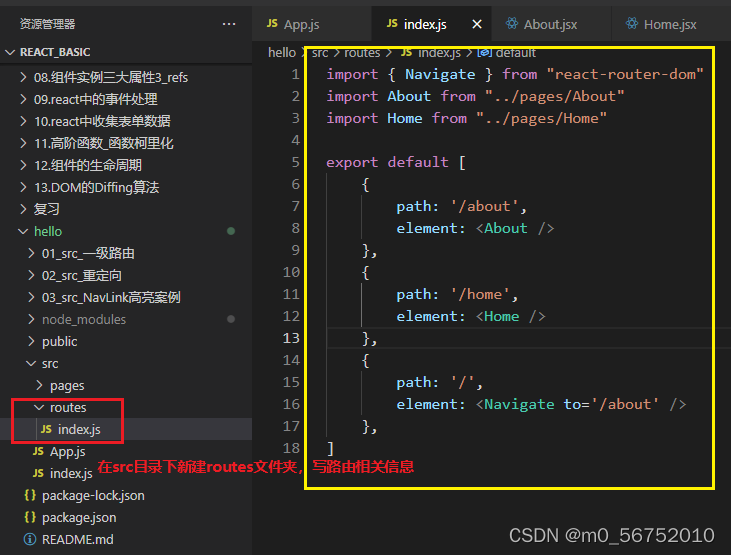The height and width of the screenshot is (555, 731).
Task: Click breadcrumb symbol default
Action: [516, 53]
